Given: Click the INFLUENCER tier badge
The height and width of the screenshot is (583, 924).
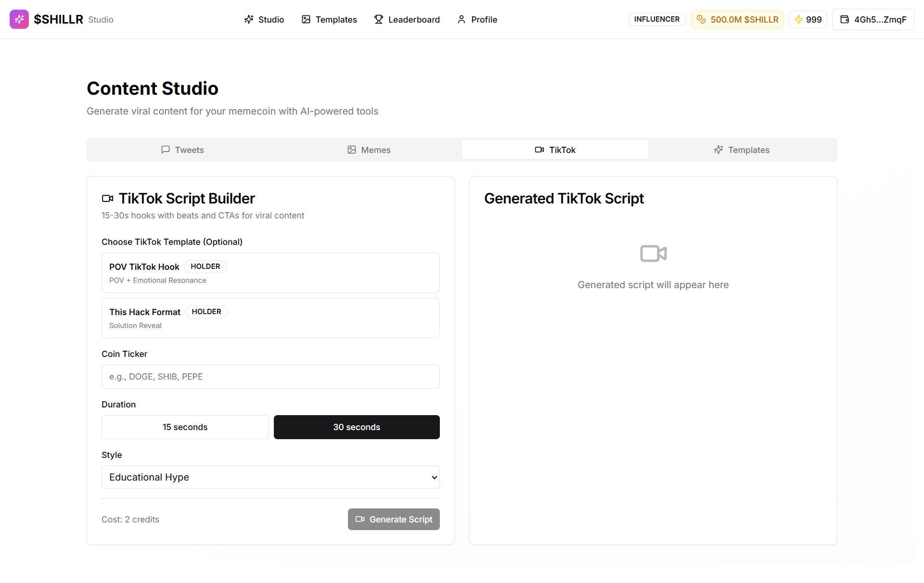Looking at the screenshot, I should (656, 19).
